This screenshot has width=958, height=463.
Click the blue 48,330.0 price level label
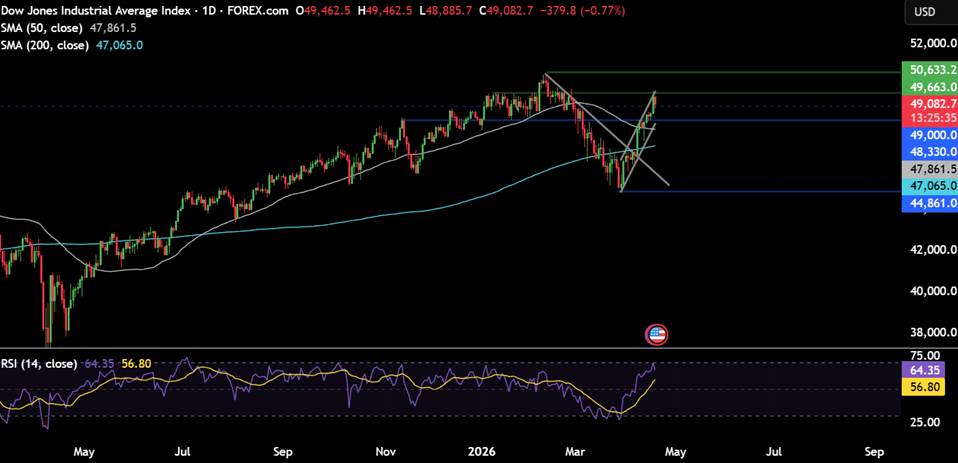(x=929, y=152)
